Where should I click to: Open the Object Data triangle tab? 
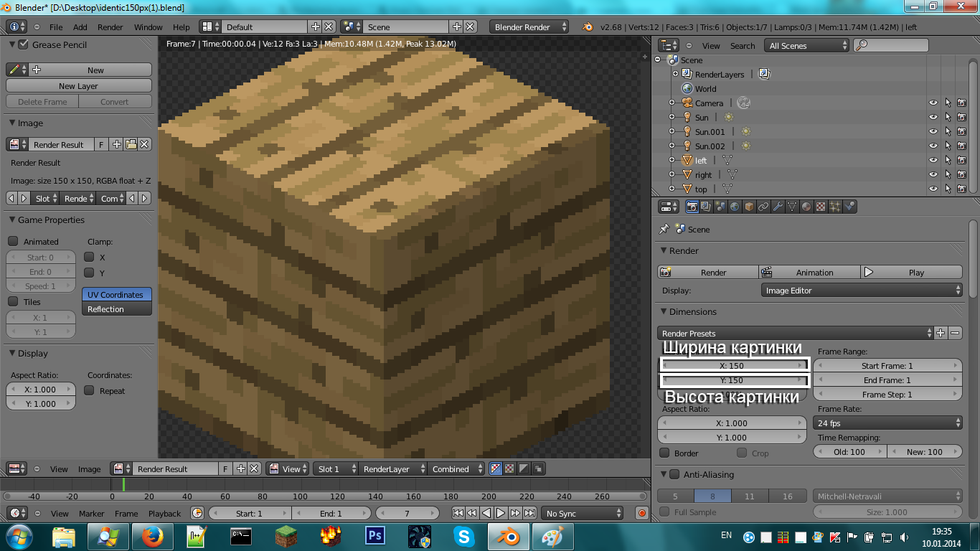pyautogui.click(x=793, y=207)
